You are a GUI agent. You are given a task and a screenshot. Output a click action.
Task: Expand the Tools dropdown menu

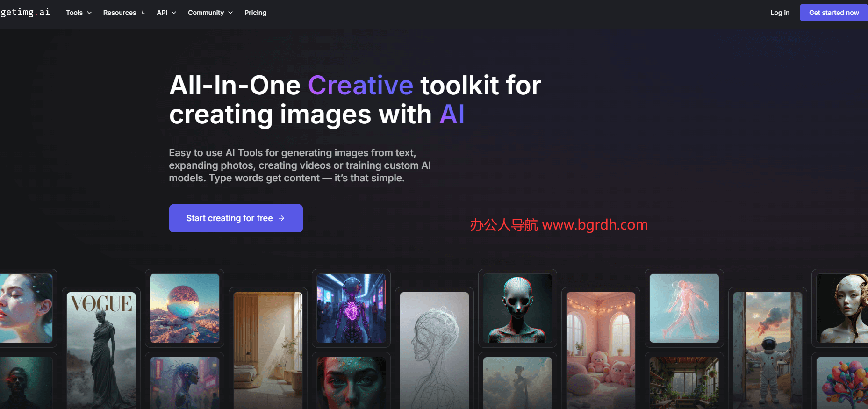click(79, 13)
